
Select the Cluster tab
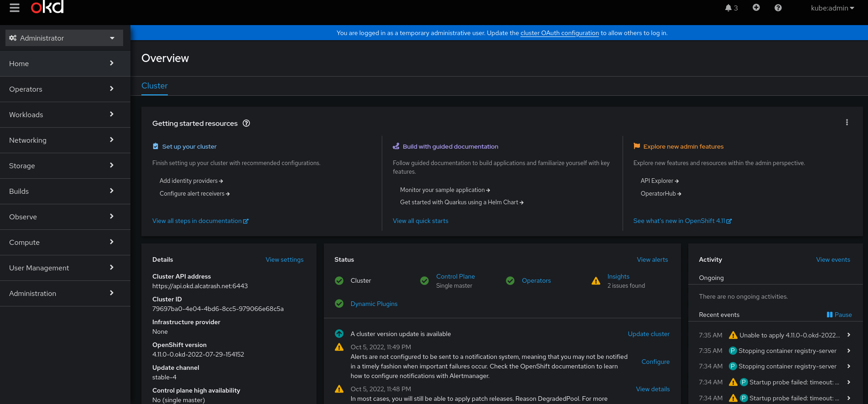[154, 86]
